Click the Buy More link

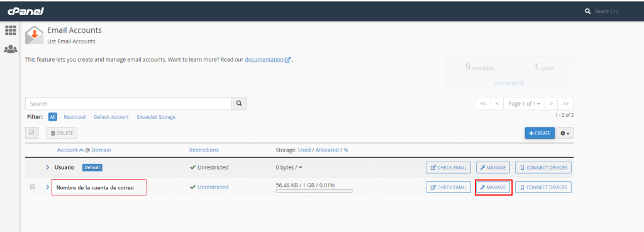[509, 84]
